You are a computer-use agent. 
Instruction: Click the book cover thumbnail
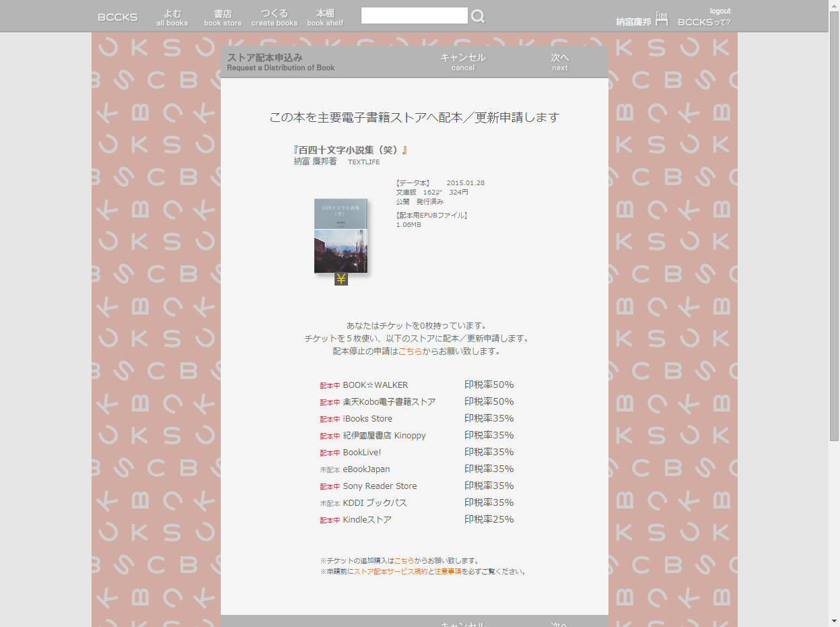click(x=341, y=236)
